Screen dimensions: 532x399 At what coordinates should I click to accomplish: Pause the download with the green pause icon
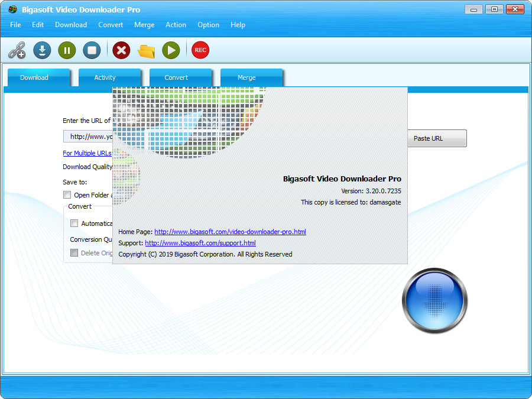[67, 50]
